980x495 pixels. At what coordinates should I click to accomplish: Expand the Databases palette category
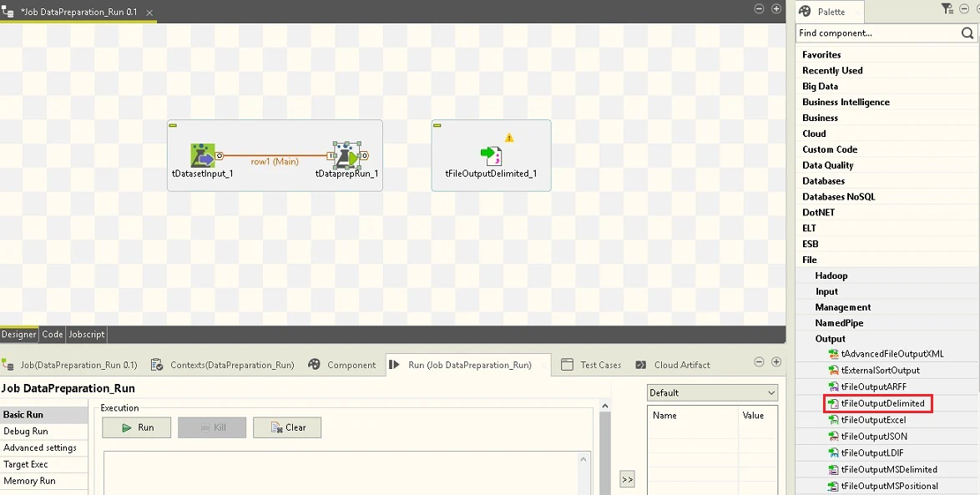point(823,180)
